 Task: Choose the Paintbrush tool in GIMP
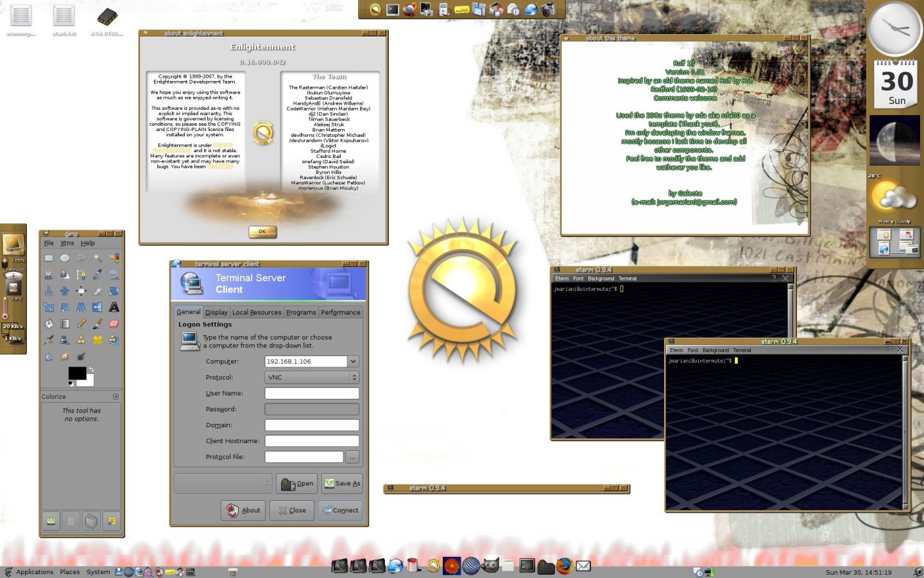click(x=98, y=324)
